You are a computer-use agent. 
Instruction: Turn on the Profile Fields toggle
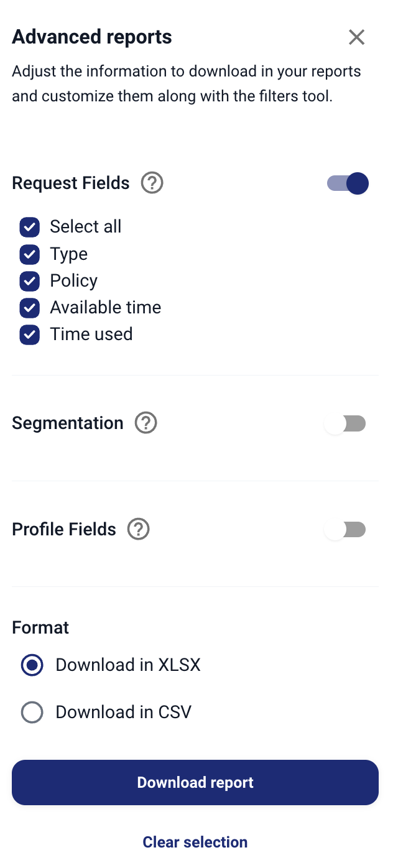click(345, 530)
